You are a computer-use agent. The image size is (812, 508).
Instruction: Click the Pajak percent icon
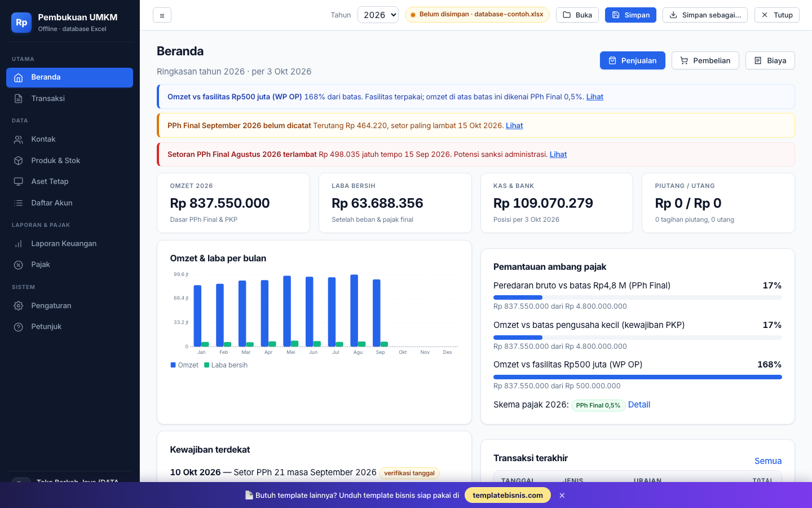[x=19, y=265]
